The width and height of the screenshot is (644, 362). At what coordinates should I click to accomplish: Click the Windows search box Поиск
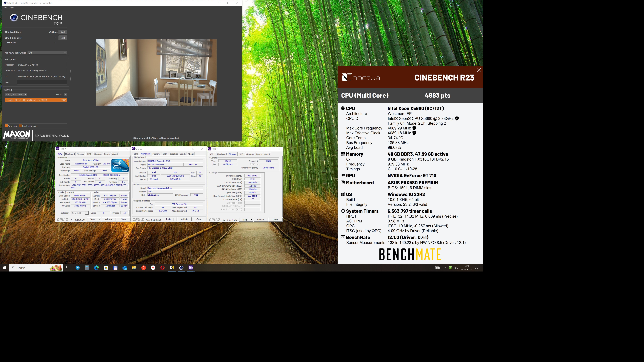tap(36, 268)
